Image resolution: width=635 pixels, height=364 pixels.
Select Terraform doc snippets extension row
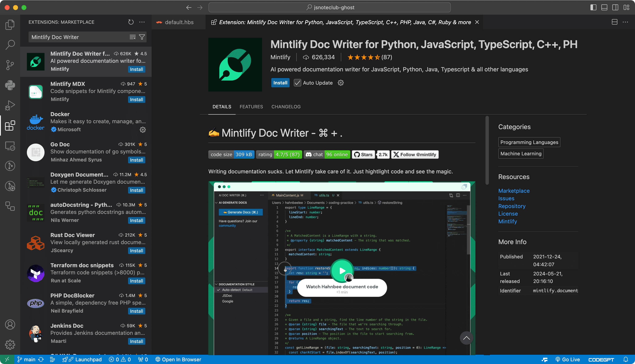point(86,273)
